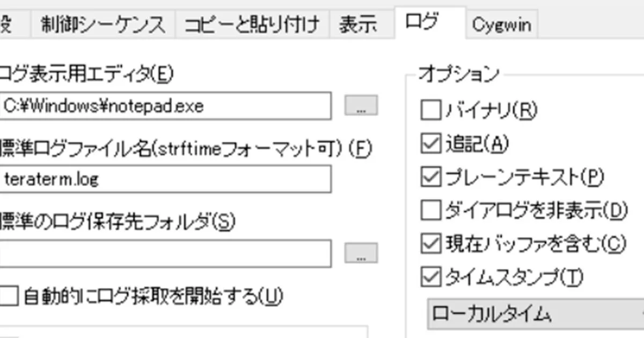
Task: Uncheck the 追記(A) option
Action: [x=430, y=144]
